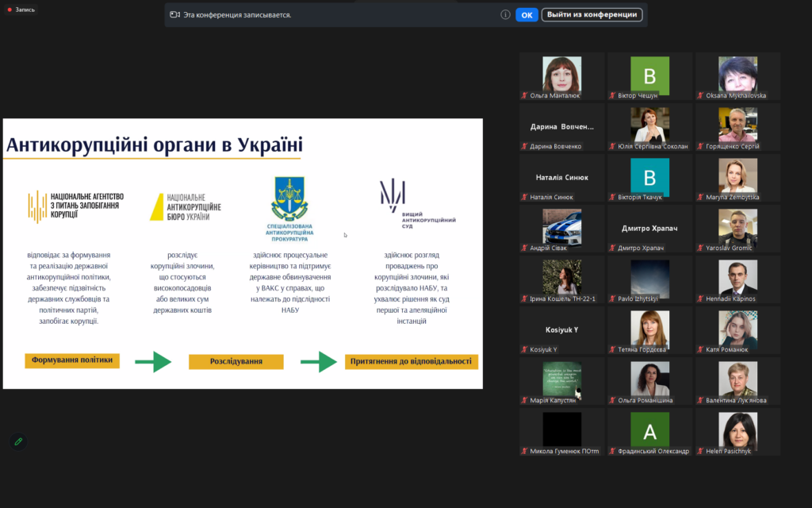
Task: Pick Pavlo Izhytskyi's participant tile
Action: pyautogui.click(x=649, y=279)
